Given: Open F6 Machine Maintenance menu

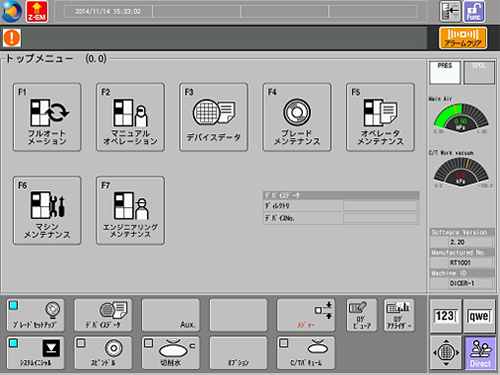Looking at the screenshot, I should tap(47, 211).
